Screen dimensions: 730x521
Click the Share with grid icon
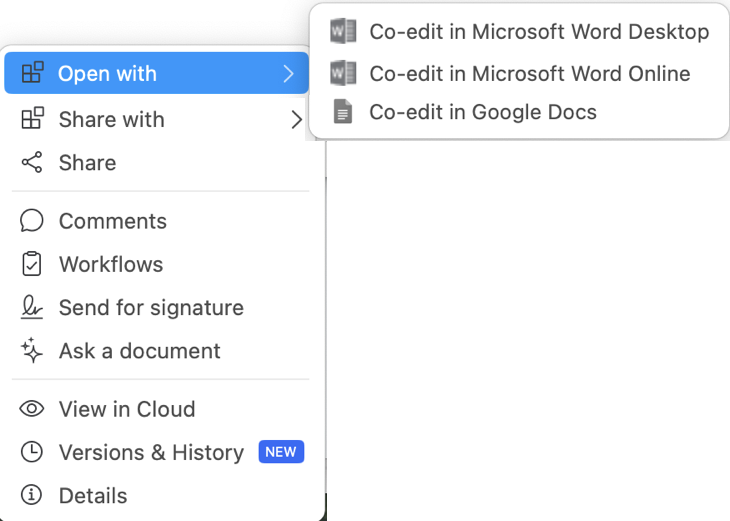(x=33, y=118)
